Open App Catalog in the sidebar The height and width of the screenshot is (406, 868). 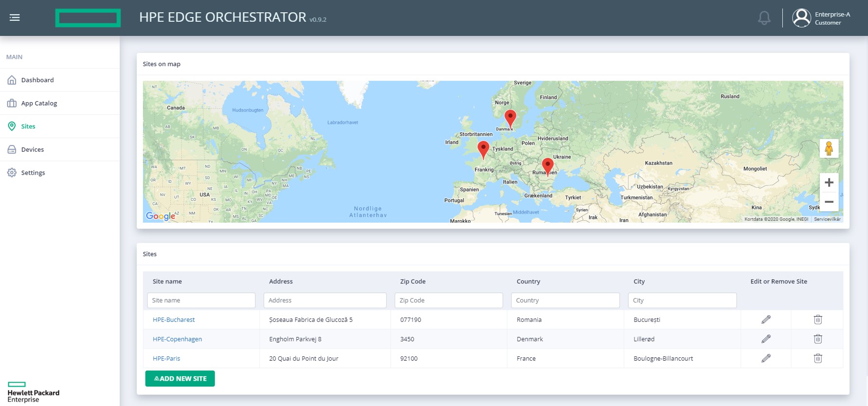39,103
